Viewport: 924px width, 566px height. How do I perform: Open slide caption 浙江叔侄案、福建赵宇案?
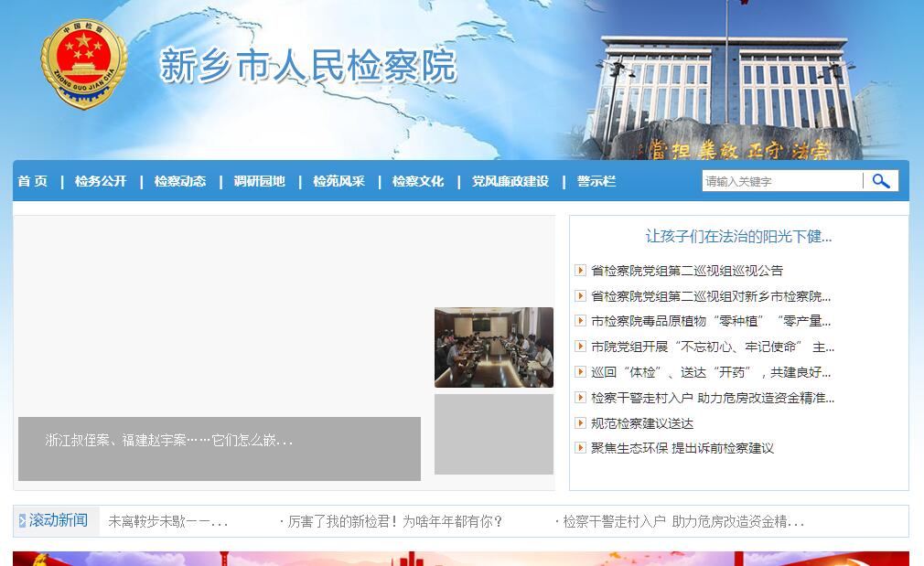(x=169, y=440)
